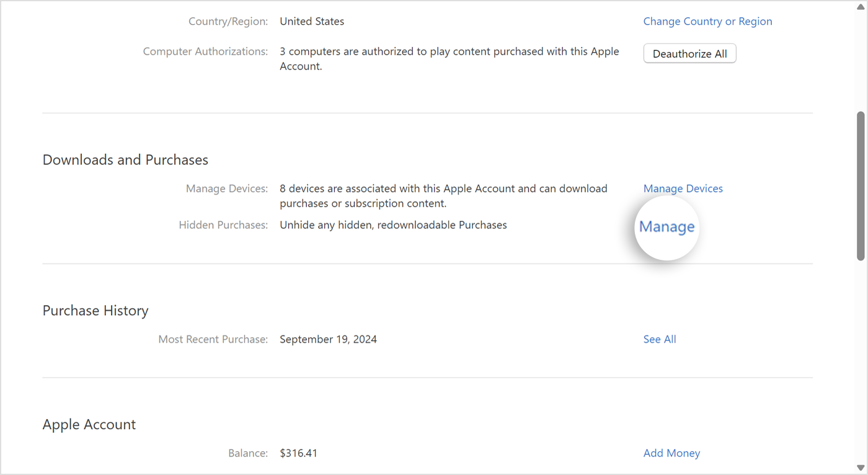Viewport: 868px width, 475px height.
Task: Click the 8 devices associated description text
Action: pyautogui.click(x=443, y=195)
